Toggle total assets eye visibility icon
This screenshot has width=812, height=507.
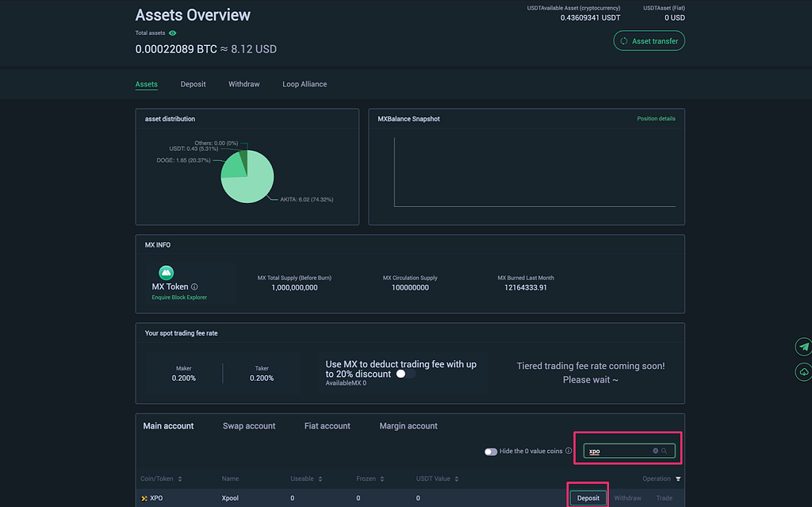pyautogui.click(x=172, y=33)
